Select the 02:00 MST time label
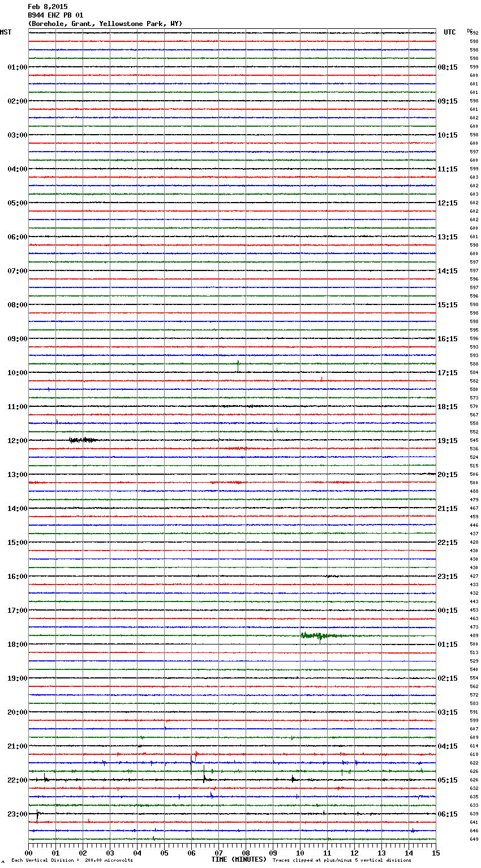This screenshot has width=481, height=868. click(x=18, y=101)
